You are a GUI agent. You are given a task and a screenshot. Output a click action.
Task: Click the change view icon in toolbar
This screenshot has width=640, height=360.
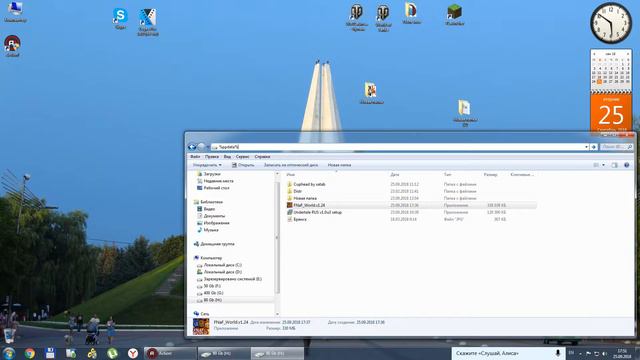click(596, 165)
